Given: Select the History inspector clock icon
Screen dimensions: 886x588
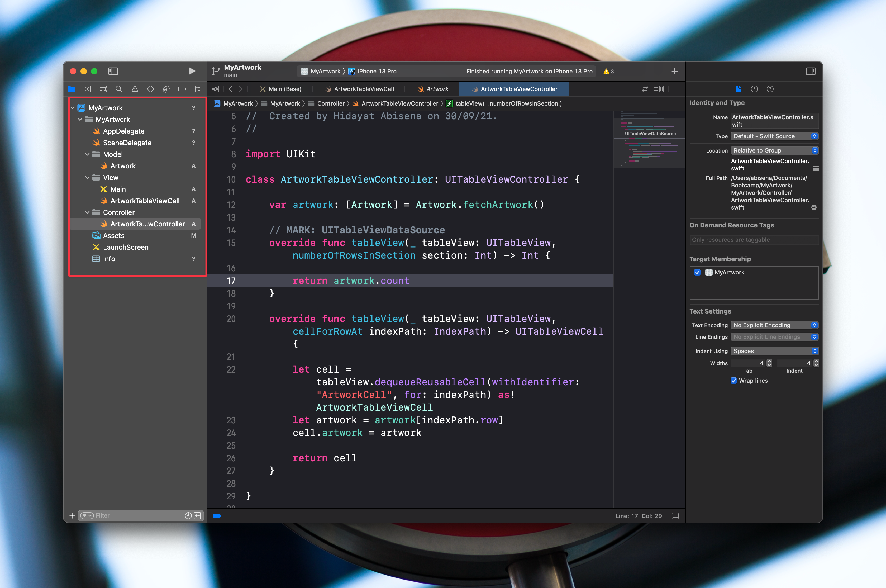Looking at the screenshot, I should coord(754,89).
